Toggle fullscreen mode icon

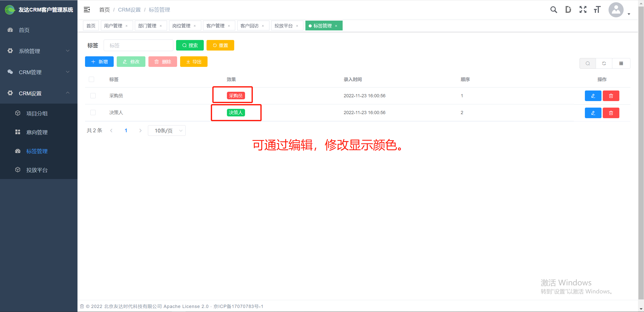[583, 10]
